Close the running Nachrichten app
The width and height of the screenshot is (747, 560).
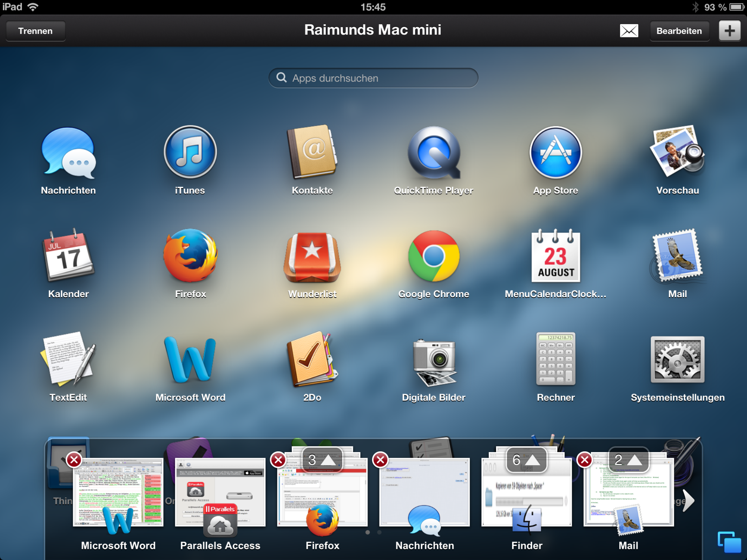pyautogui.click(x=381, y=460)
